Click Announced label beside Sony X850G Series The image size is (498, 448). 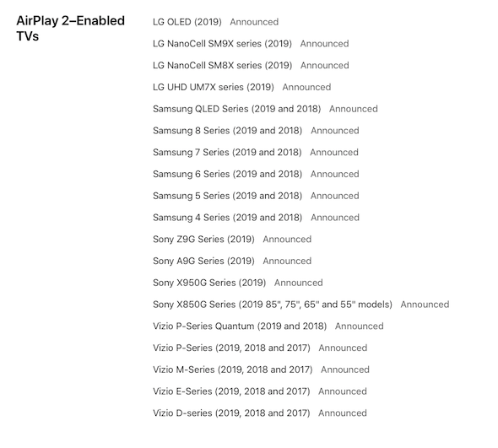[425, 305]
